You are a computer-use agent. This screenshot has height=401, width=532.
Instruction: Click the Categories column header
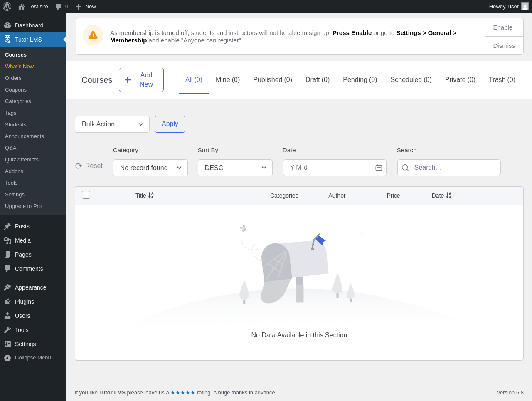(x=284, y=196)
